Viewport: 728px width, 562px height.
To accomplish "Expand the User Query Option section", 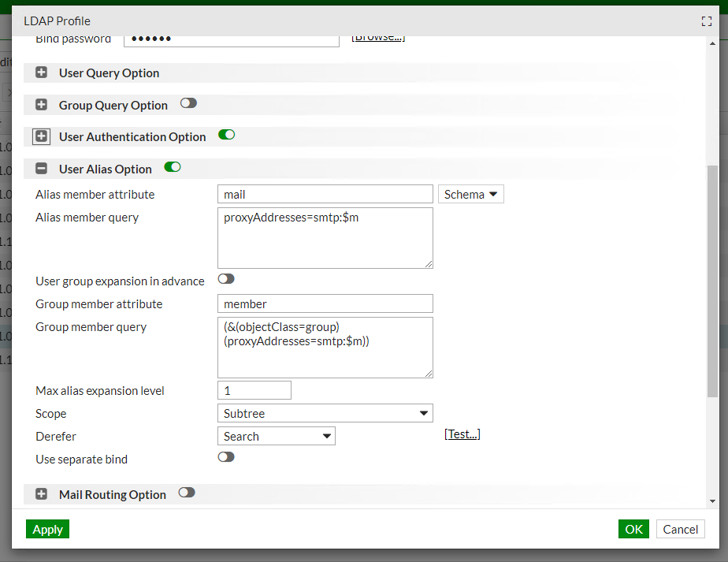I will pyautogui.click(x=42, y=73).
